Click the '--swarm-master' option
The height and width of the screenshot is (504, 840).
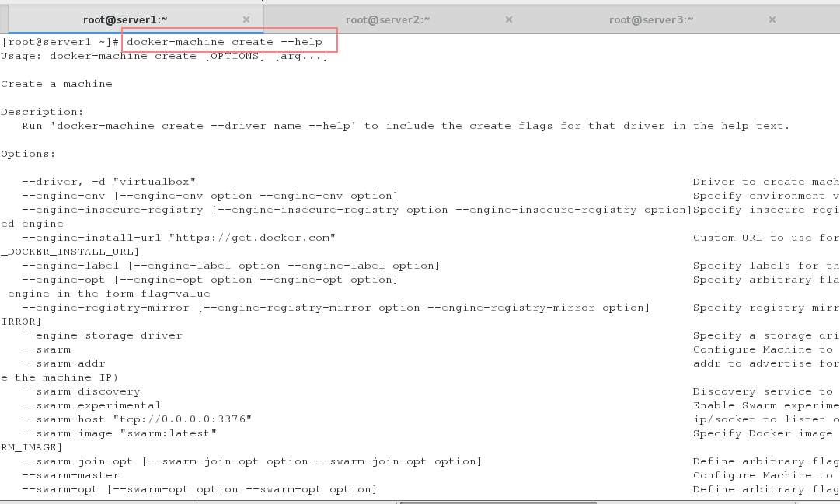coord(71,475)
